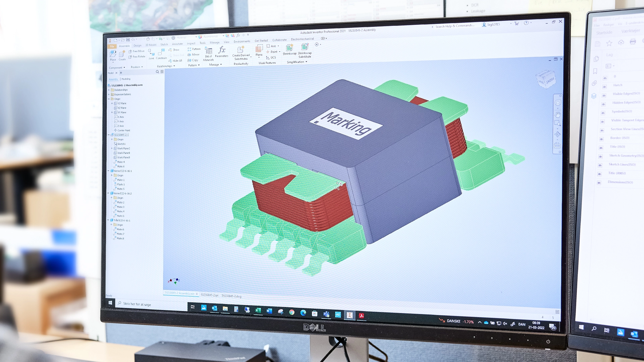This screenshot has height=362, width=644.
Task: Open the fx Parameters dialog
Action: coord(222,52)
